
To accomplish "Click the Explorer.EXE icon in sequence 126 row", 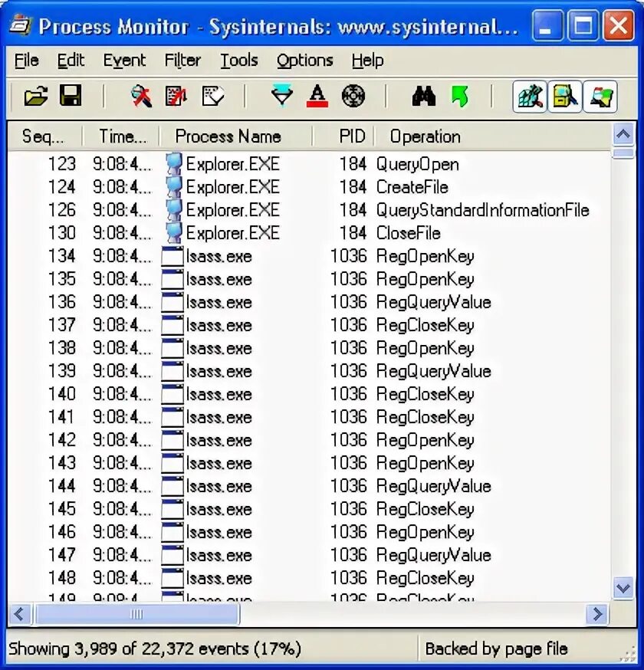I will [173, 210].
